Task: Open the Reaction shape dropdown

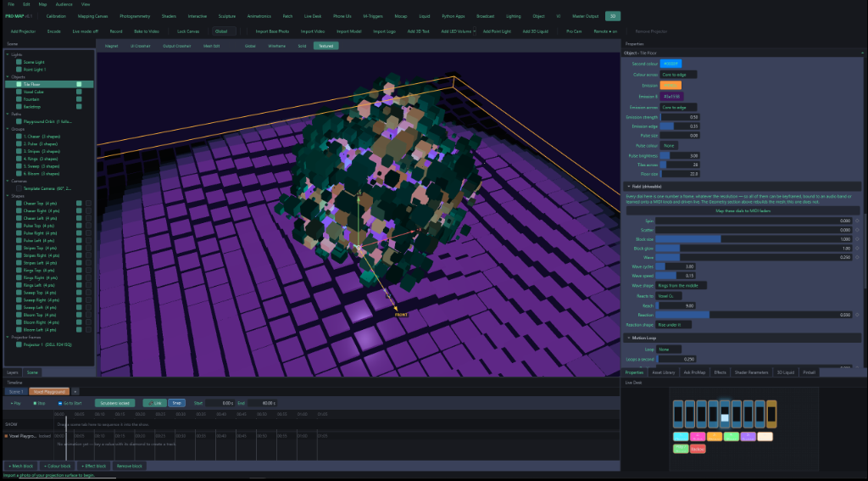Action: point(674,325)
